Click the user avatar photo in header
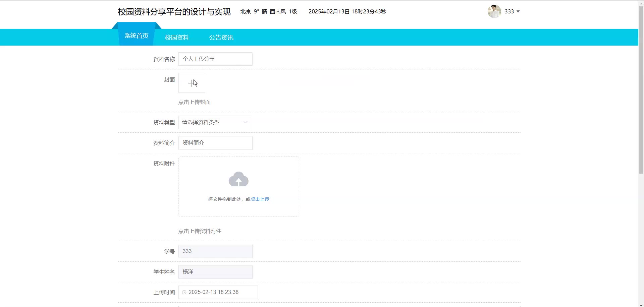The image size is (644, 307). (494, 11)
